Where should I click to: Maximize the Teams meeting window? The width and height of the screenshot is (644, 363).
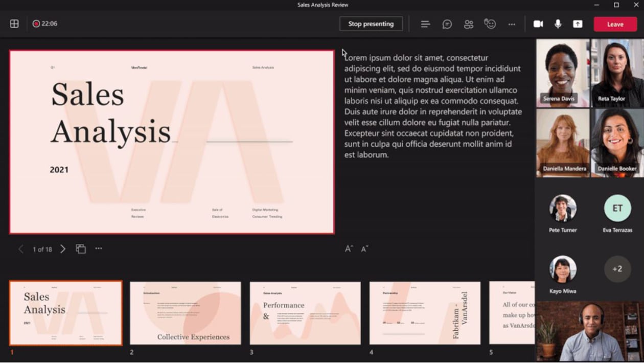[616, 5]
